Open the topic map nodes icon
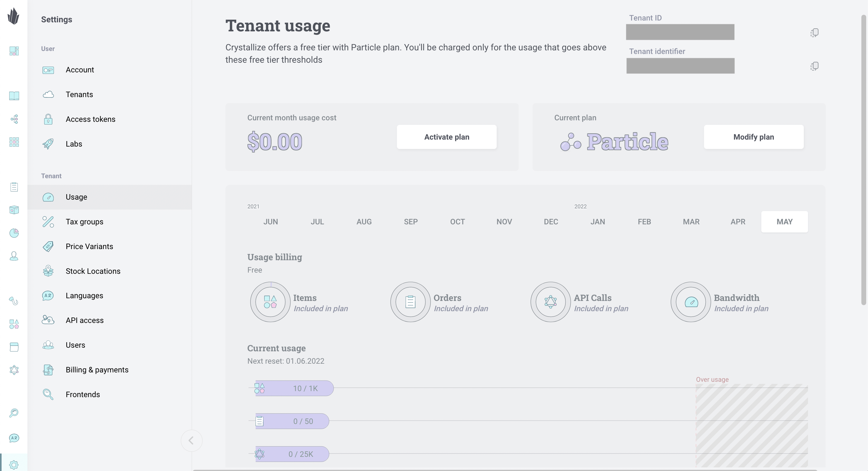 pyautogui.click(x=14, y=119)
